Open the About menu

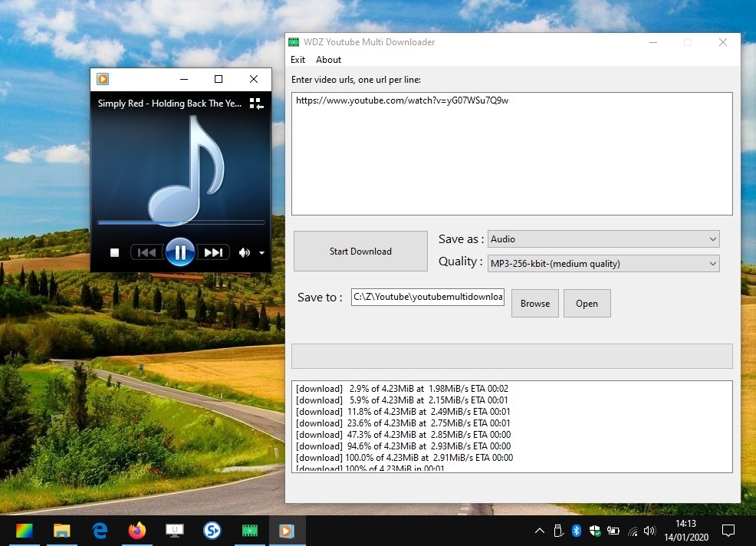(328, 59)
